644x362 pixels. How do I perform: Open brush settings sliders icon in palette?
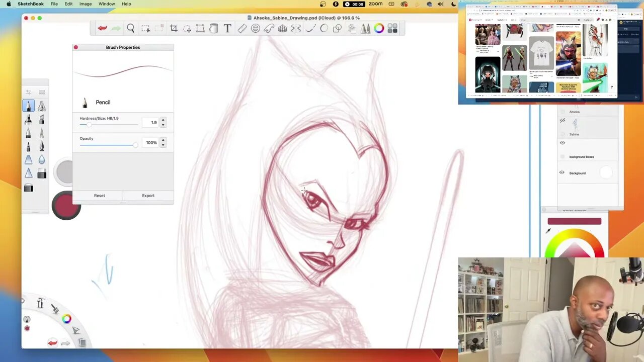[28, 92]
